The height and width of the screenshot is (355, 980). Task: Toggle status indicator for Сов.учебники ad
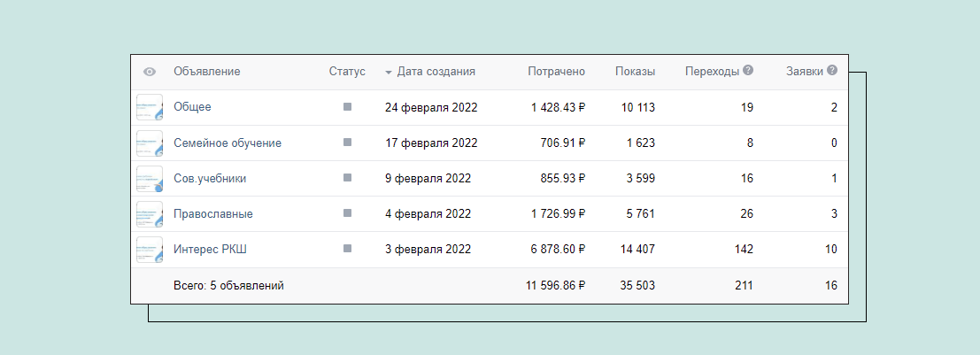pos(347,178)
